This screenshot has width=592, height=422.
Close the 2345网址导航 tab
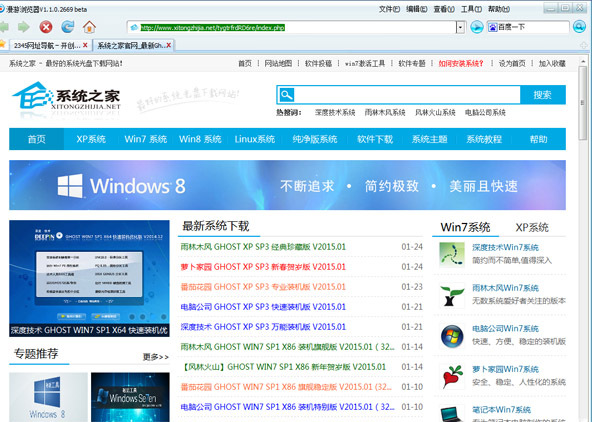coord(85,45)
